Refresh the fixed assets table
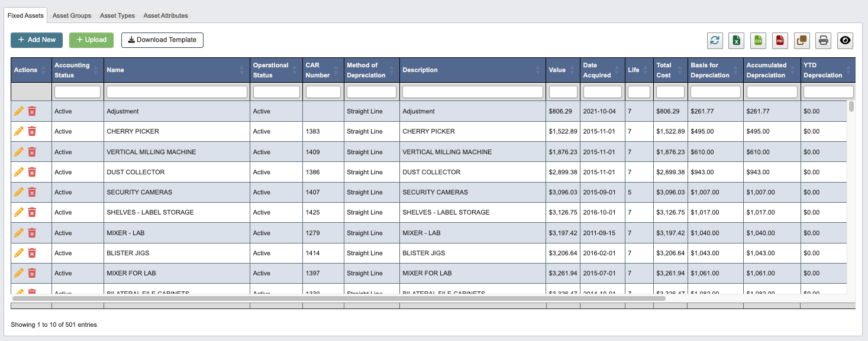 [715, 40]
